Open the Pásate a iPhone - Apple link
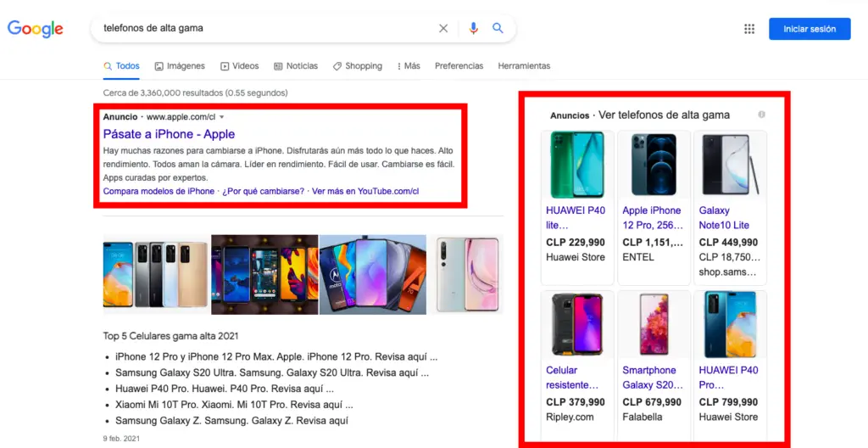Viewport: 868px width, 448px height. click(x=169, y=134)
